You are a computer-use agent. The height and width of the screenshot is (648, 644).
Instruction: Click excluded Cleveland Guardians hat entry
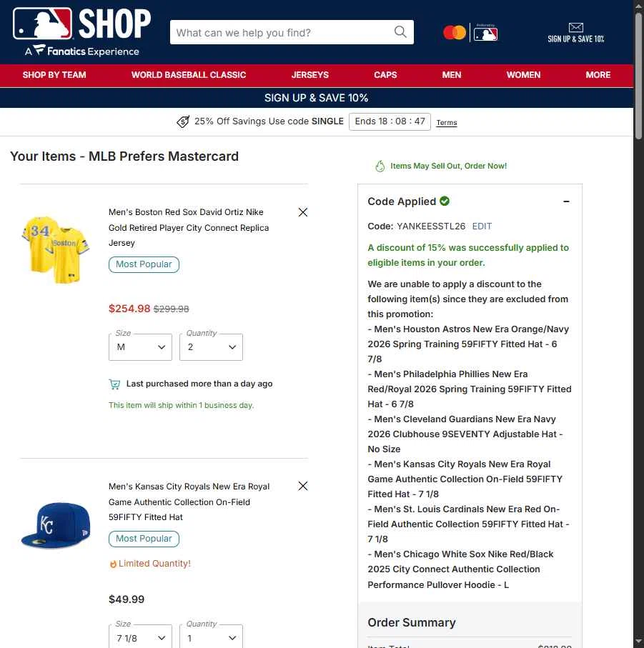[x=465, y=434]
